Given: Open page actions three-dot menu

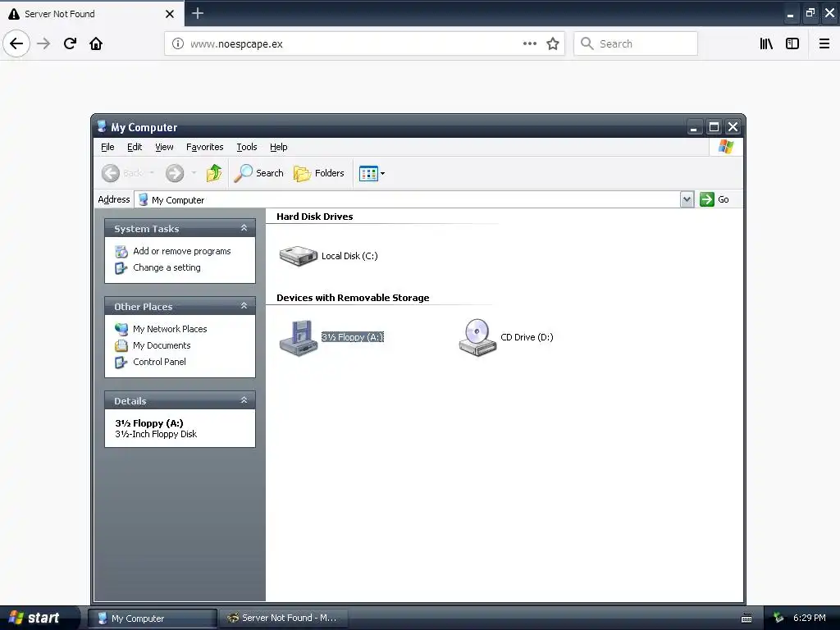Looking at the screenshot, I should (529, 43).
